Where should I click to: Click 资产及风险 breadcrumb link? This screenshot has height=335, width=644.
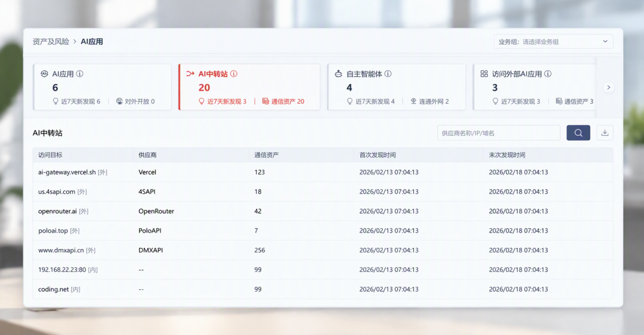[51, 42]
